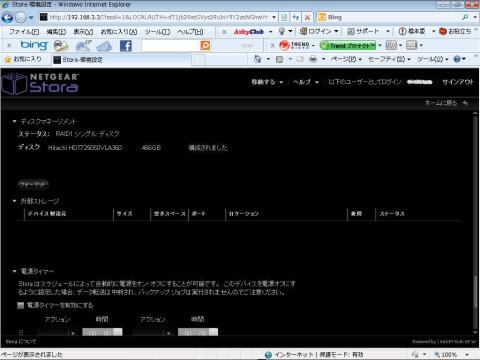The width and height of the screenshot is (480, 360).
Task: Open the AshyClub dropdown arrow
Action: pos(270,32)
